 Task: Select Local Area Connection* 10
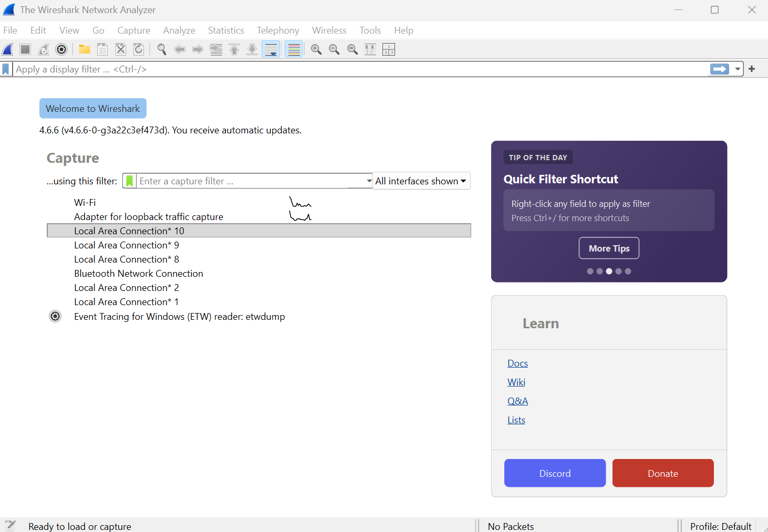tap(259, 231)
